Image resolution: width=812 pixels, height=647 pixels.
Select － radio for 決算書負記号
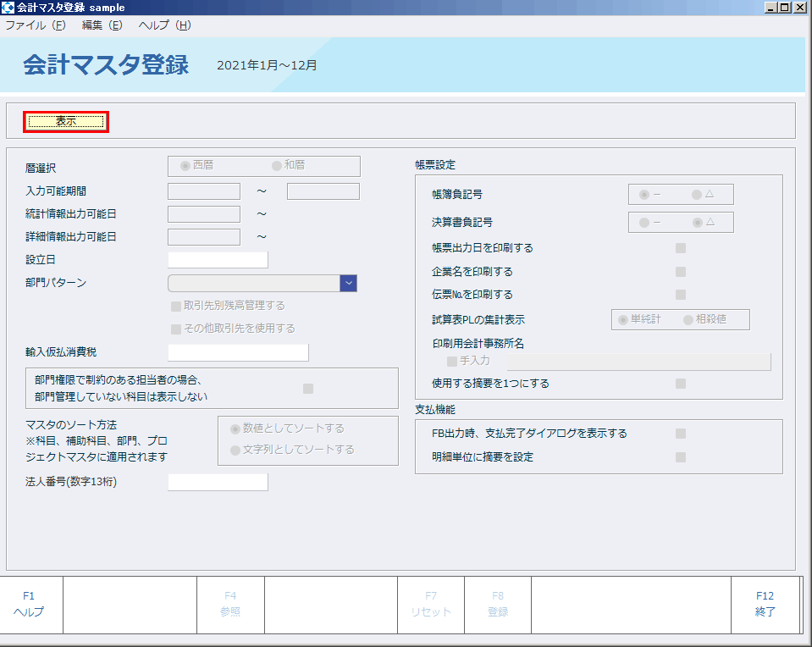[644, 223]
